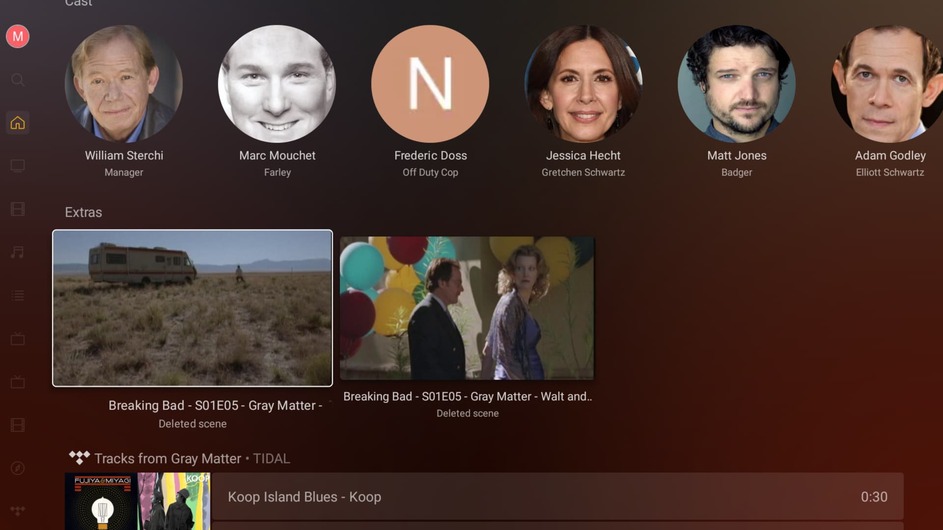Image resolution: width=943 pixels, height=530 pixels.
Task: Click the William Sterchi name label
Action: click(x=124, y=155)
